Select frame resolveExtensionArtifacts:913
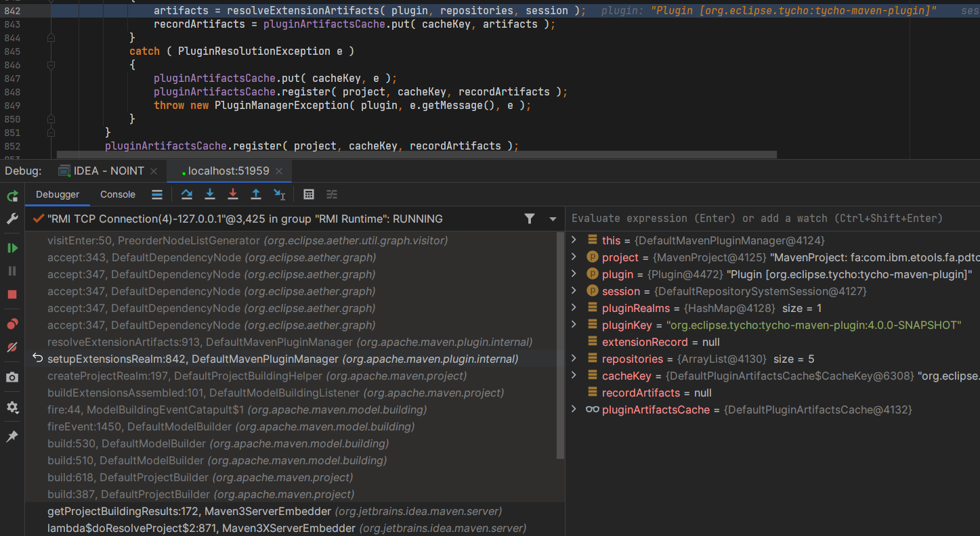The width and height of the screenshot is (980, 536). coord(291,342)
